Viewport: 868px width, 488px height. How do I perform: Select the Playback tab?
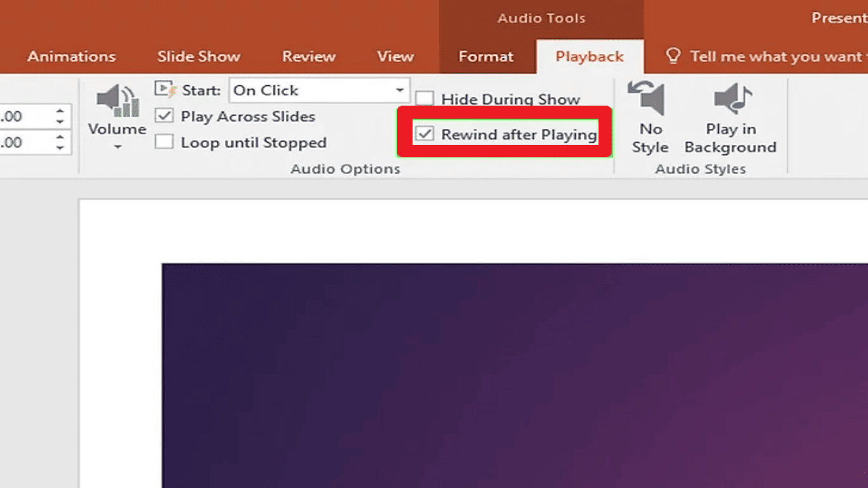[590, 57]
